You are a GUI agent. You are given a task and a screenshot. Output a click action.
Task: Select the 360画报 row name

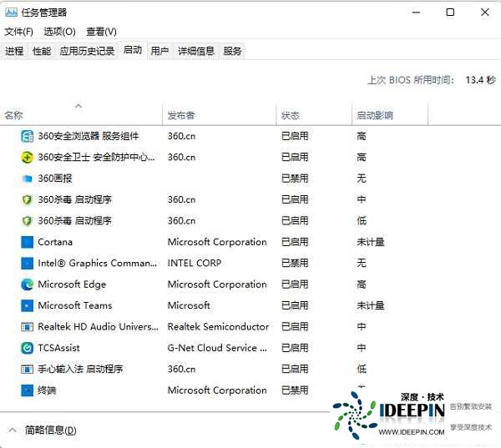pos(55,179)
